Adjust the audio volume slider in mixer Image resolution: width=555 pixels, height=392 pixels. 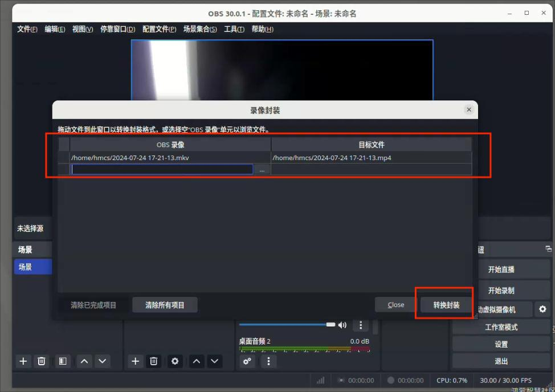click(x=287, y=324)
